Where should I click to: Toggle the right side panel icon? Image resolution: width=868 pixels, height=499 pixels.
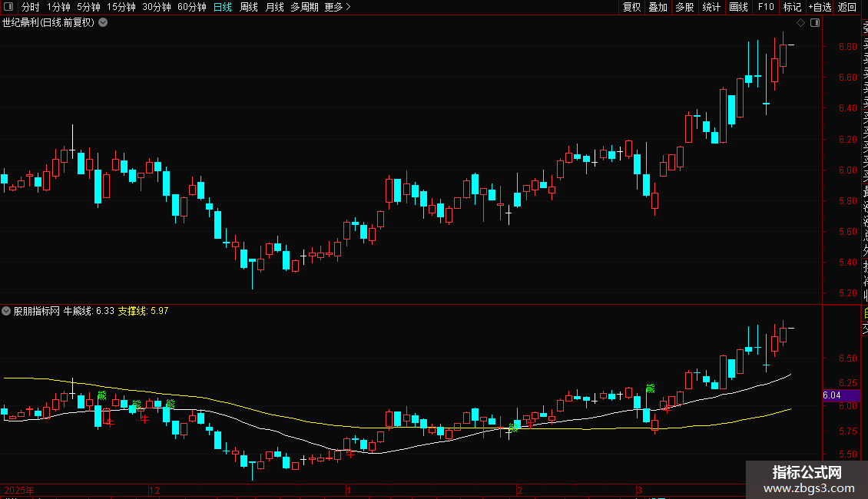pyautogui.click(x=815, y=23)
